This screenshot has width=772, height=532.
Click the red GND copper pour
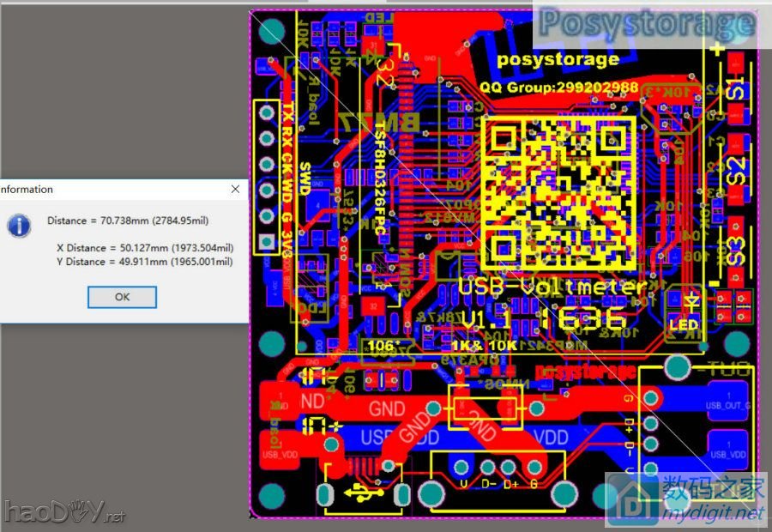coord(388,410)
